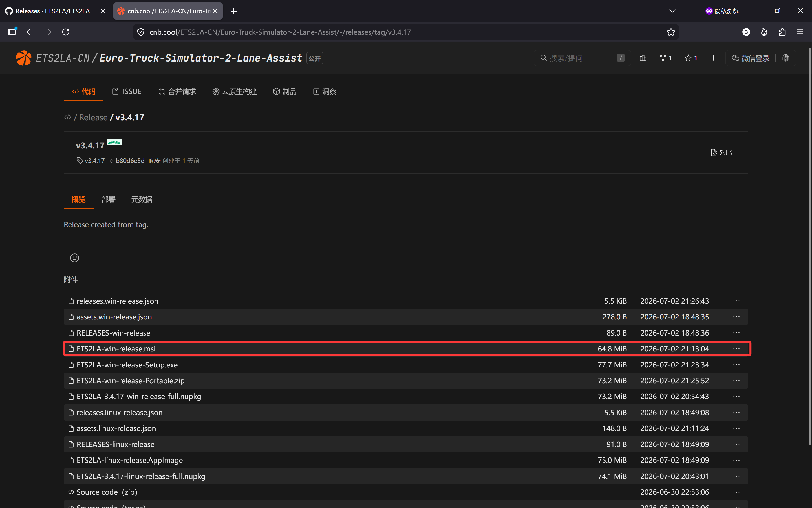This screenshot has width=812, height=508.
Task: Add an emoji reaction to the release
Action: tap(74, 258)
